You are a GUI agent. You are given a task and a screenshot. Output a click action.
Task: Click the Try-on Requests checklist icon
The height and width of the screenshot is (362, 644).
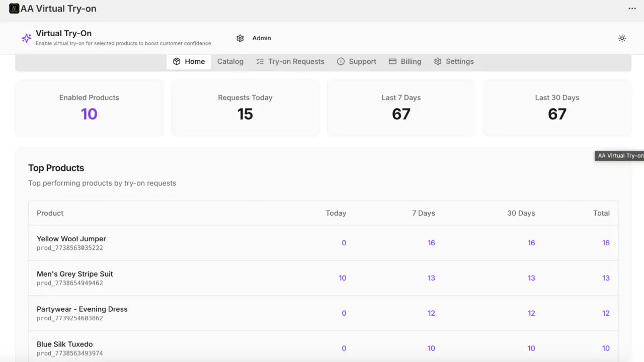[x=260, y=61]
